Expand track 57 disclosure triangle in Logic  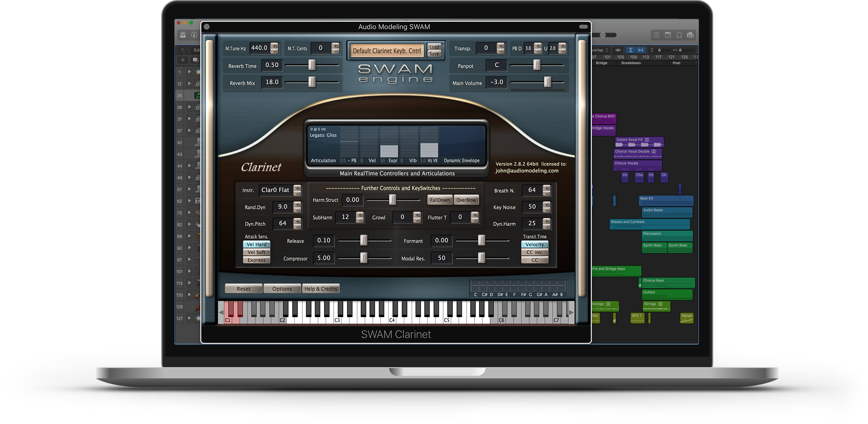(x=189, y=189)
